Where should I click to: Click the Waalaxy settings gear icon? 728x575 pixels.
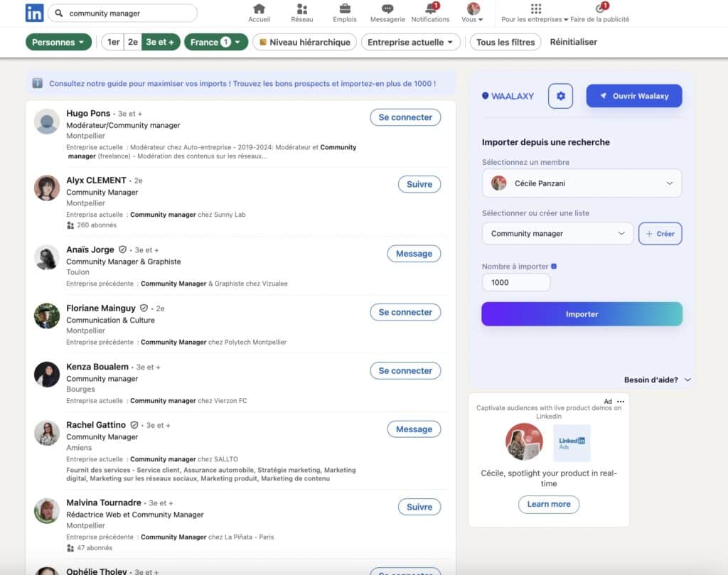tap(560, 96)
